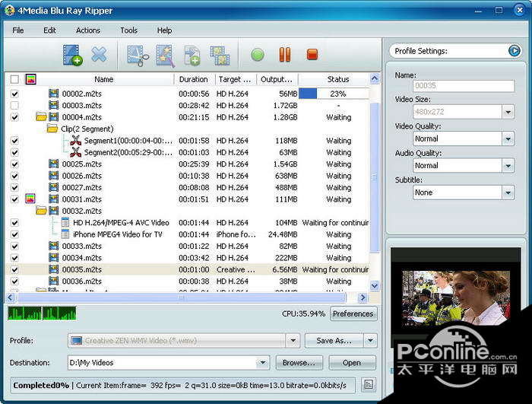Expand Profile Settings panel arrow
Screen dimensions: 532x404
[515, 51]
